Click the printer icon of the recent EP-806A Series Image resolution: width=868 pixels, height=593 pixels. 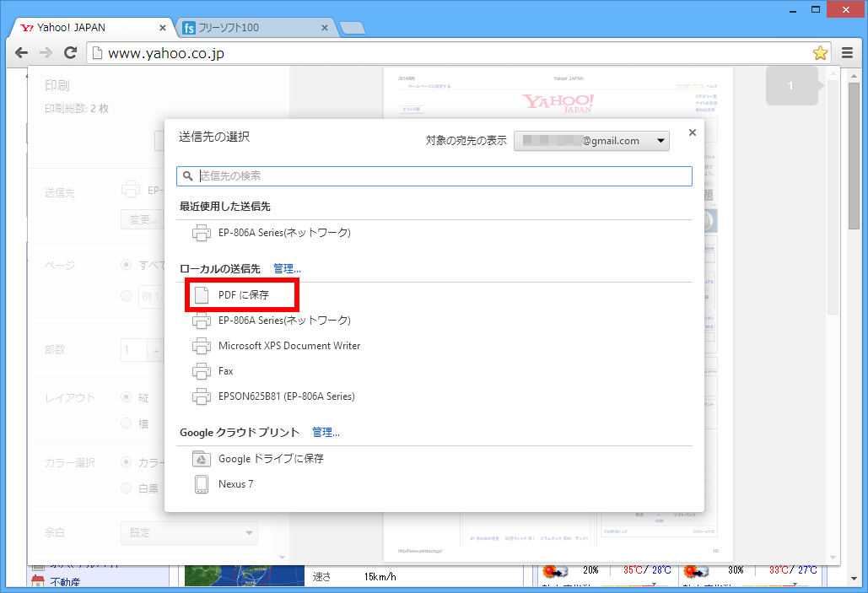click(x=202, y=233)
